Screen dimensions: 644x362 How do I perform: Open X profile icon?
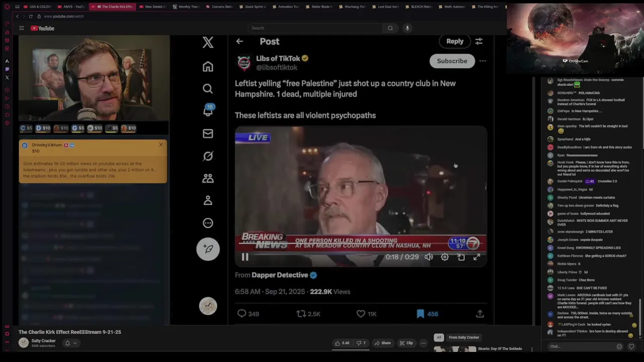208,200
